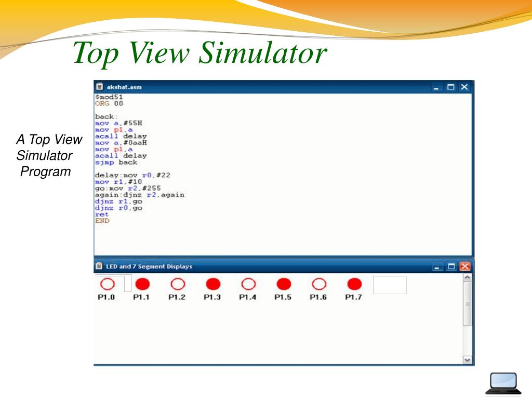Click the akshat.asm title bar text
Screen dimensions: 532x399
pyautogui.click(x=124, y=87)
